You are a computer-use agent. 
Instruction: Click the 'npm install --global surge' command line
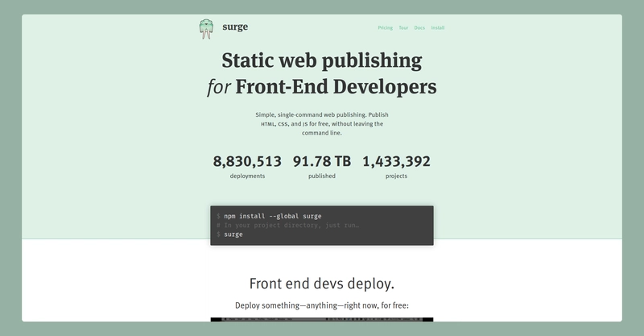[x=269, y=216]
